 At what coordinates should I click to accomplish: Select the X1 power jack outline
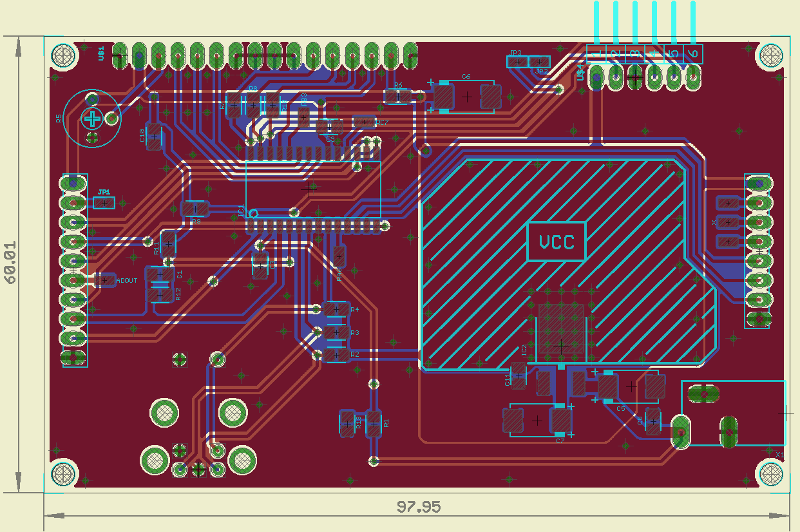coord(733,413)
